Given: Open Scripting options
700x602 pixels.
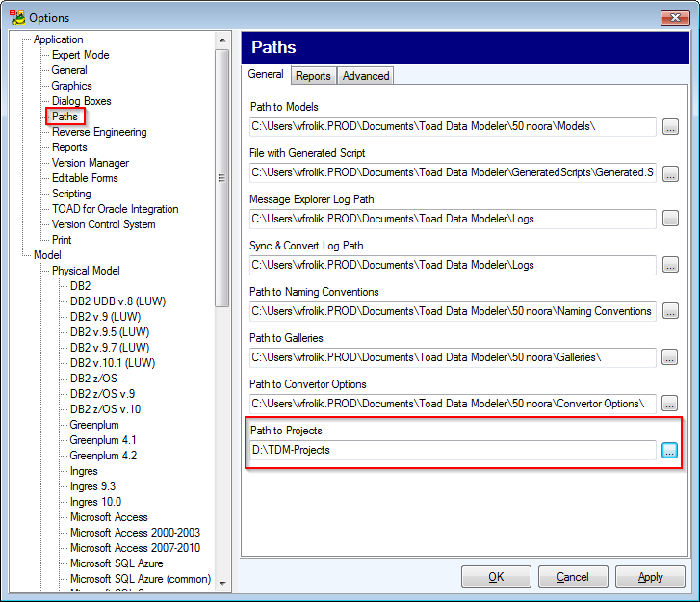Looking at the screenshot, I should pyautogui.click(x=71, y=194).
